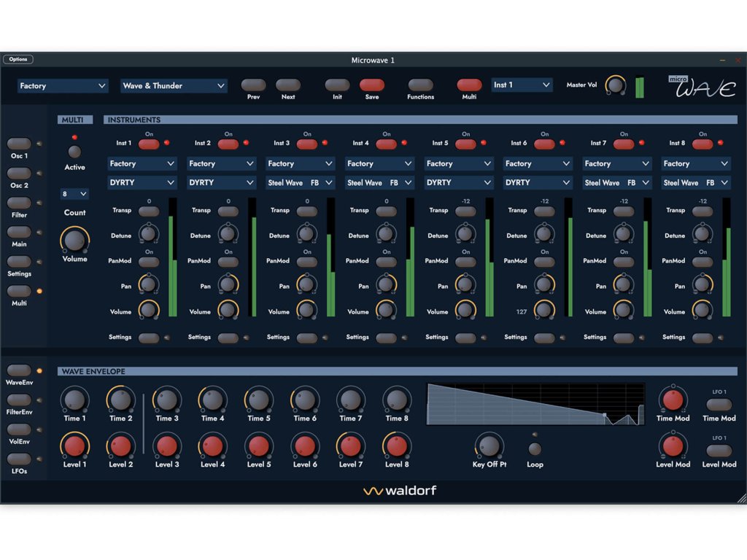The image size is (747, 560).
Task: Click the red Time Mod amount knob
Action: pyautogui.click(x=673, y=400)
